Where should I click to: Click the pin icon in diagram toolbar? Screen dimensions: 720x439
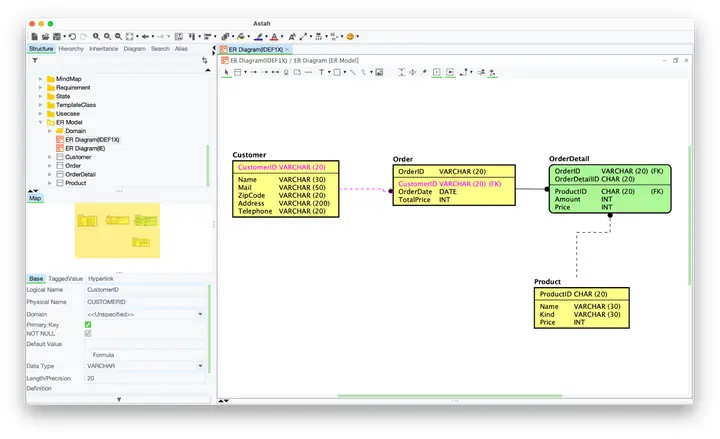(x=424, y=72)
